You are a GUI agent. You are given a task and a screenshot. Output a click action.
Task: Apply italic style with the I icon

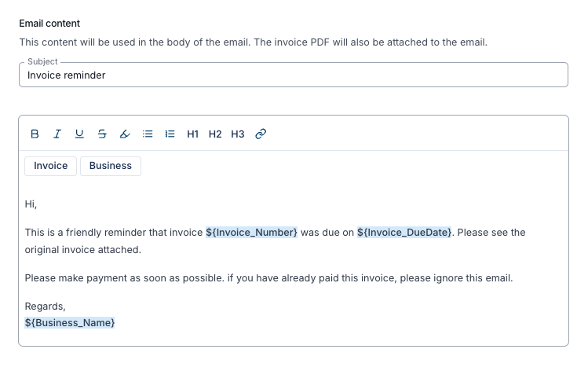57,134
